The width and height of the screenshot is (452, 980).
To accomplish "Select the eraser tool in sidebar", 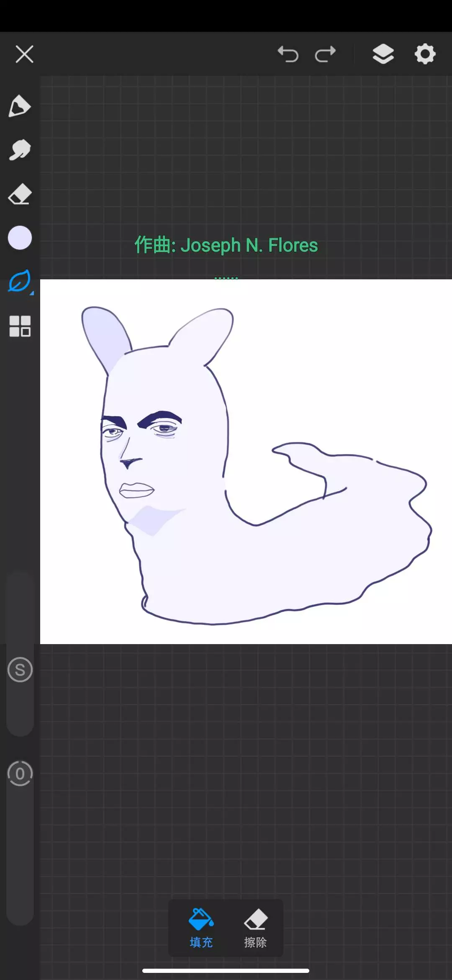I will pos(20,194).
